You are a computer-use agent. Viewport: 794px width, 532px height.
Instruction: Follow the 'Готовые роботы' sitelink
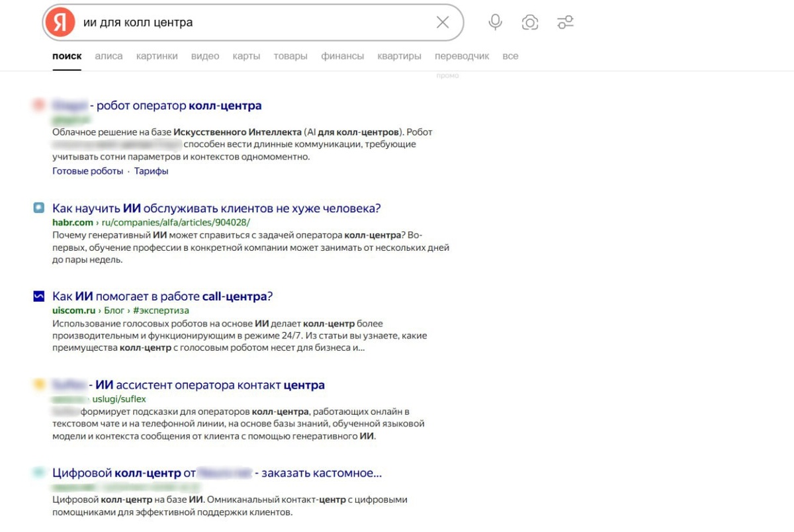point(87,171)
